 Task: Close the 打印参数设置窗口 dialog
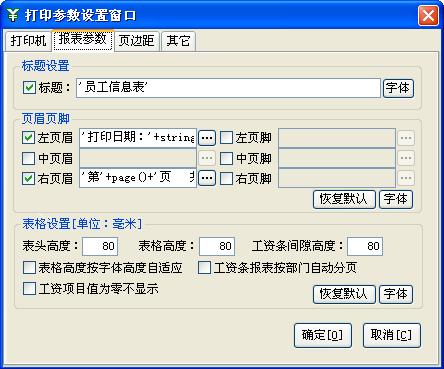428,15
